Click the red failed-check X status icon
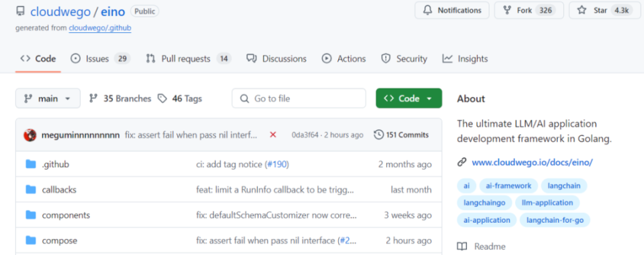 point(273,135)
